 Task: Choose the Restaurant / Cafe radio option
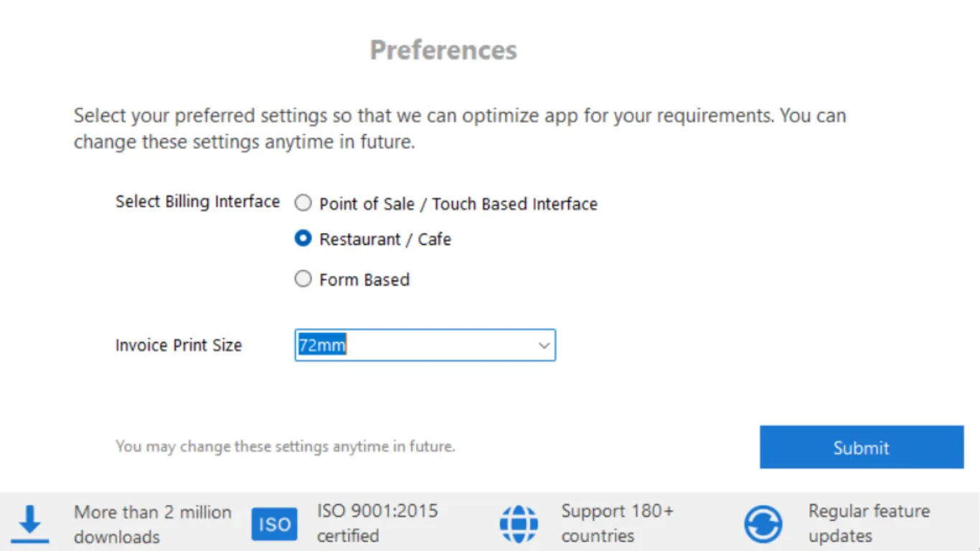tap(303, 239)
